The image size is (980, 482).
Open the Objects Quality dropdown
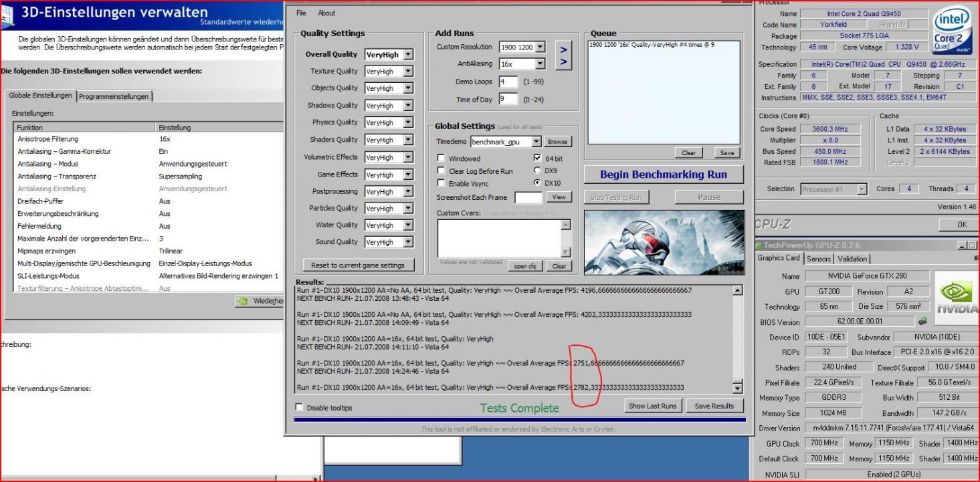point(408,88)
